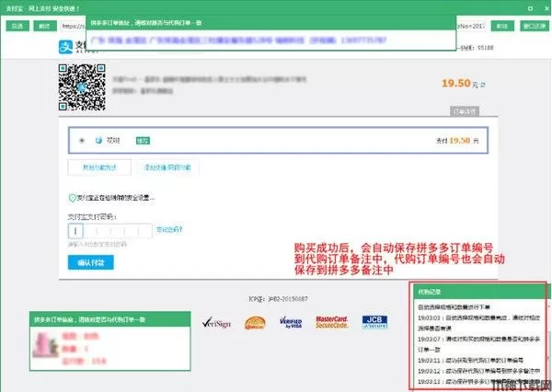
Task: Click the Verified by VISA logo
Action: (291, 322)
